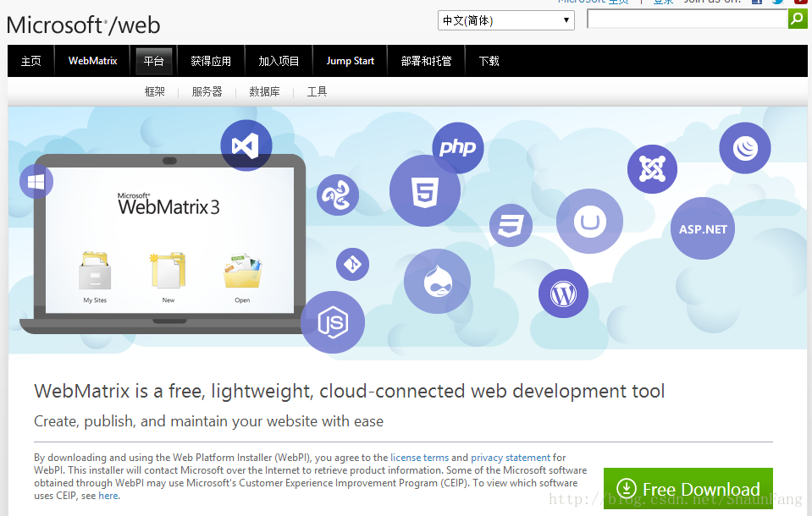Click the Open folder icon
812x516 pixels.
pyautogui.click(x=242, y=271)
